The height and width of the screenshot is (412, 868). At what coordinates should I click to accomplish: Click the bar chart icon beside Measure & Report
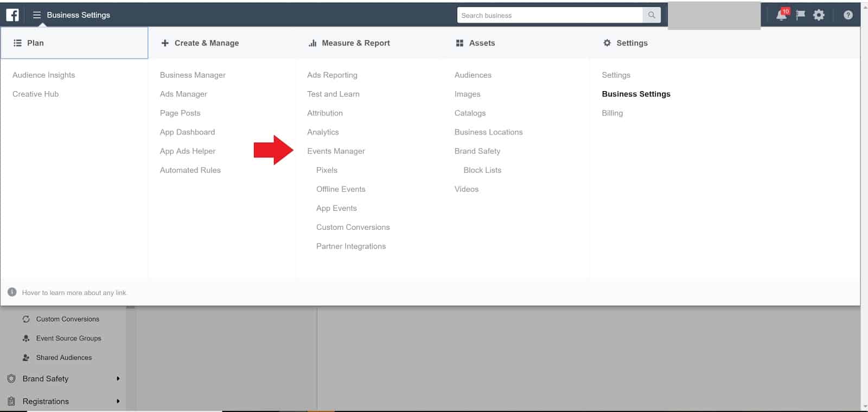pyautogui.click(x=312, y=43)
